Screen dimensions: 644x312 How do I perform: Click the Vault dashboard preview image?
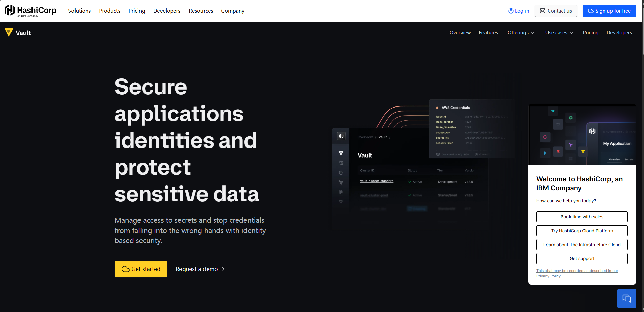410,178
